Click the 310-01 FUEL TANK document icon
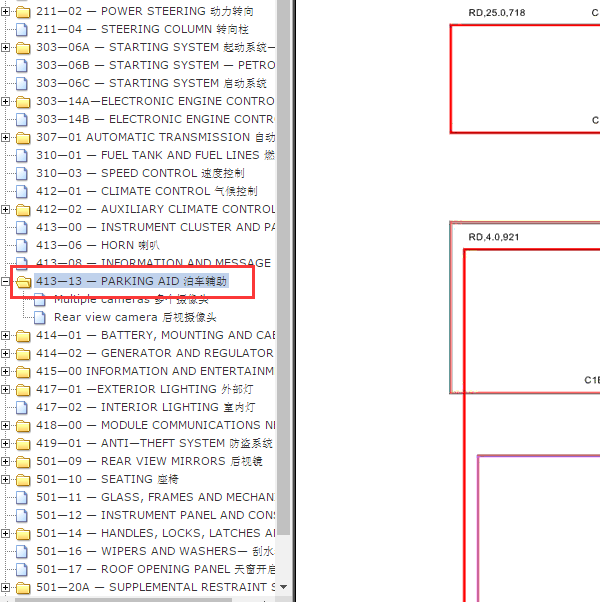Screen dimensions: 600x602 [x=22, y=155]
